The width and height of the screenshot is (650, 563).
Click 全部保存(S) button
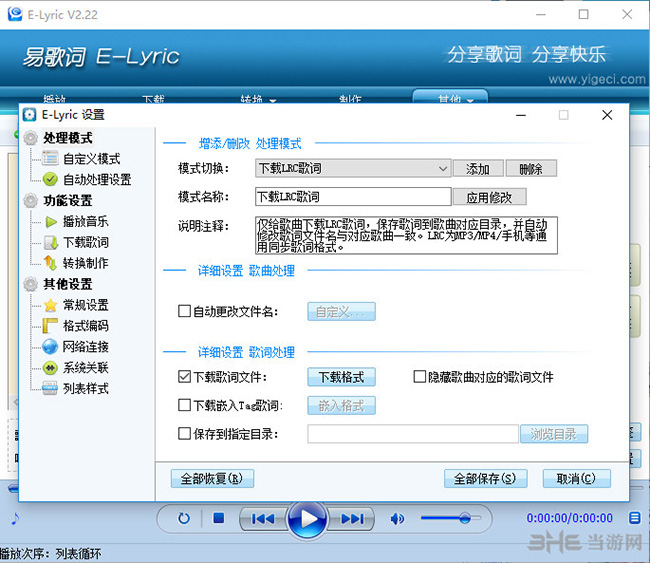[485, 478]
